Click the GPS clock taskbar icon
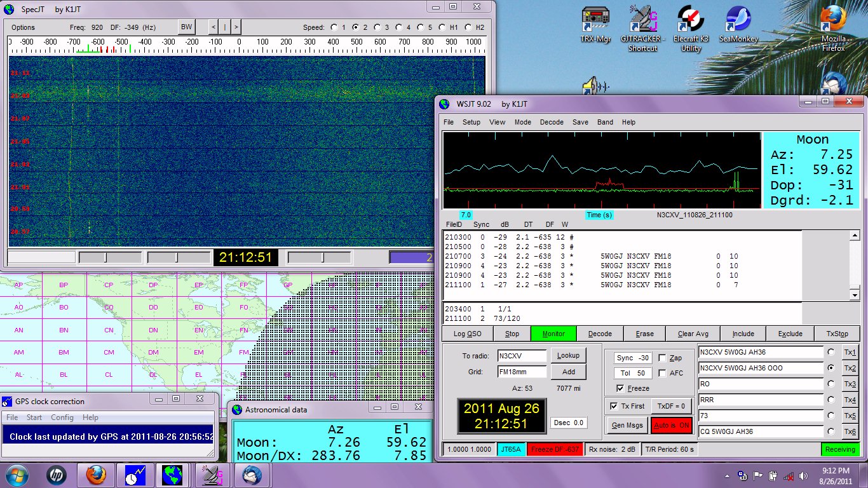 (135, 475)
